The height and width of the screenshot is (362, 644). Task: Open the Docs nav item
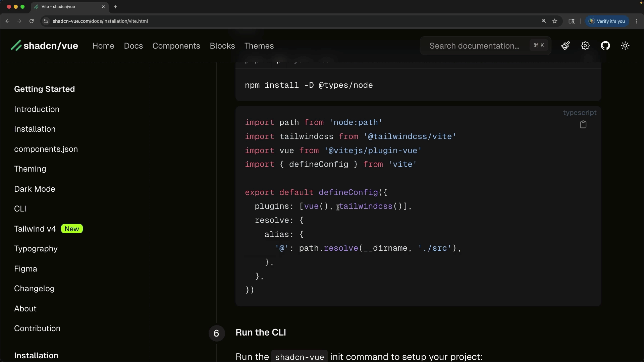[133, 46]
